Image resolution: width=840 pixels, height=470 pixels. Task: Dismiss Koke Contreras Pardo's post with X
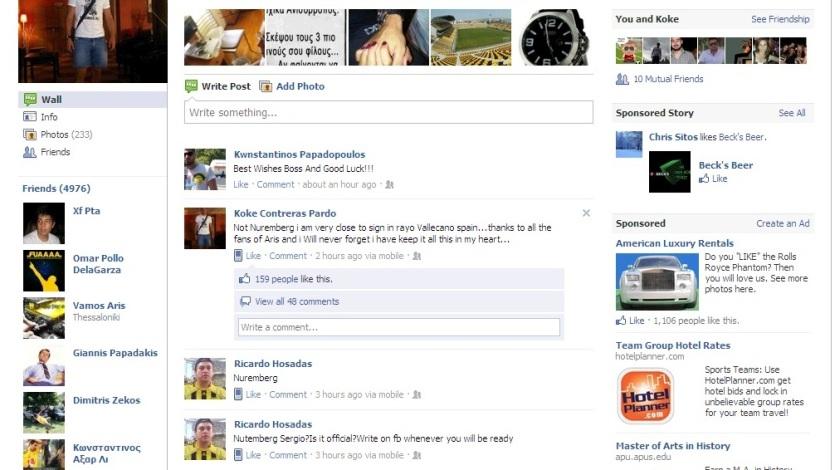pos(586,213)
